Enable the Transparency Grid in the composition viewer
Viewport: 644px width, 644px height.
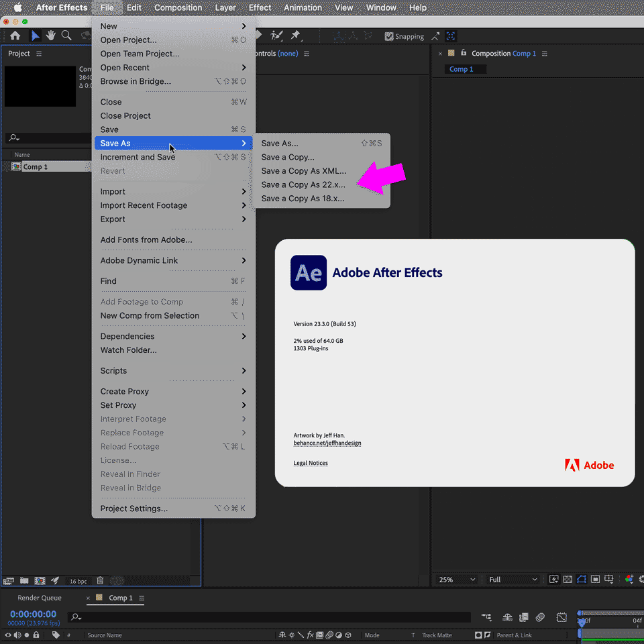pos(567,579)
